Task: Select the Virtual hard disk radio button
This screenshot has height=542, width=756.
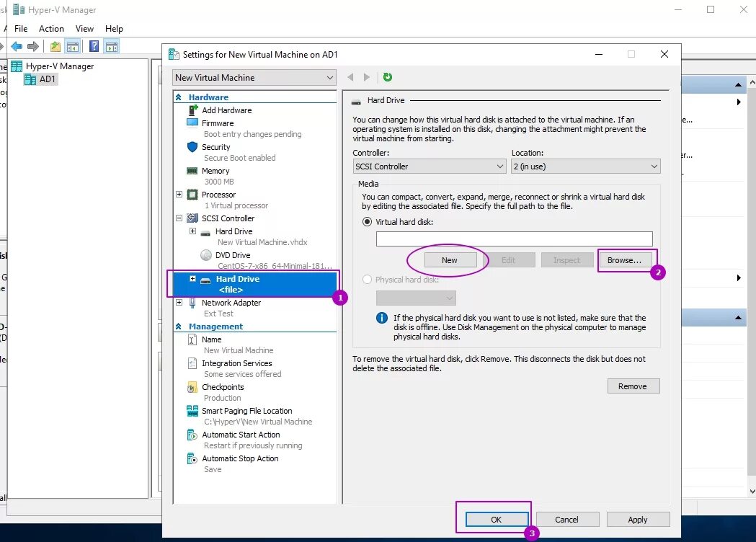Action: tap(367, 222)
